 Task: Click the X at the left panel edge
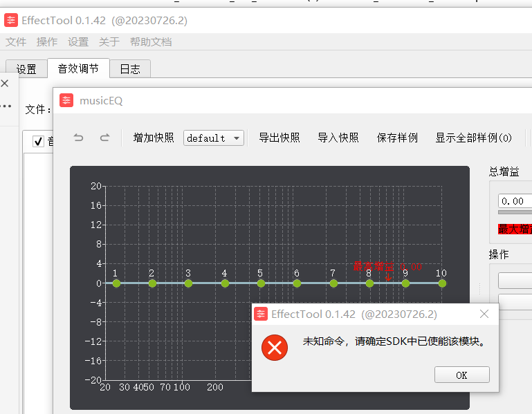pyautogui.click(x=5, y=83)
